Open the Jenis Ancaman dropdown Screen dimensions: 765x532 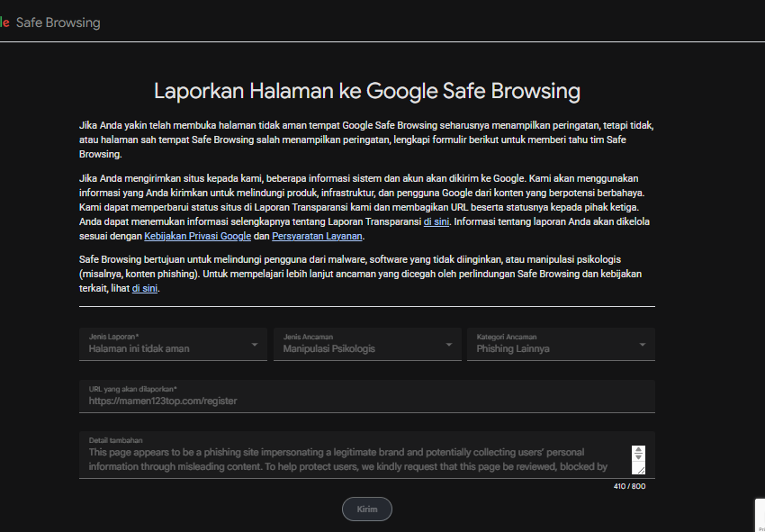click(x=367, y=344)
